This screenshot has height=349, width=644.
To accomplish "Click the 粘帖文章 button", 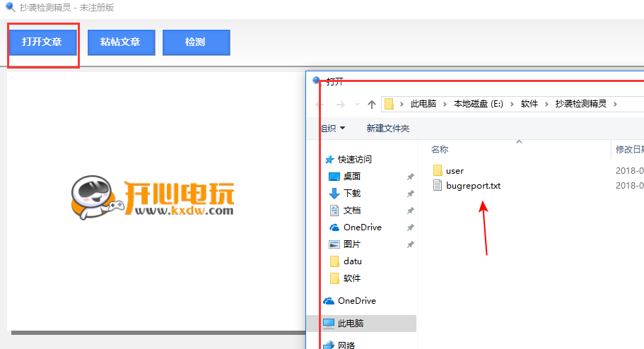I will (x=121, y=42).
